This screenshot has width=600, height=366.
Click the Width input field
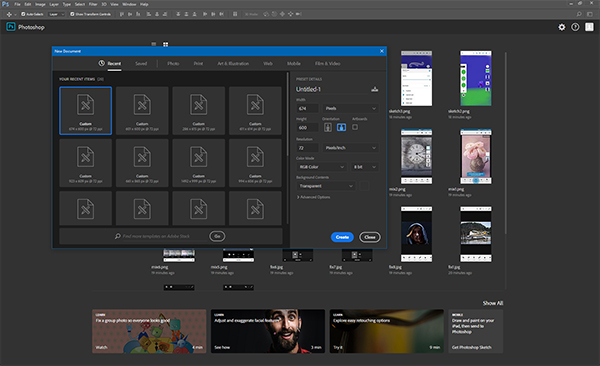tap(307, 108)
